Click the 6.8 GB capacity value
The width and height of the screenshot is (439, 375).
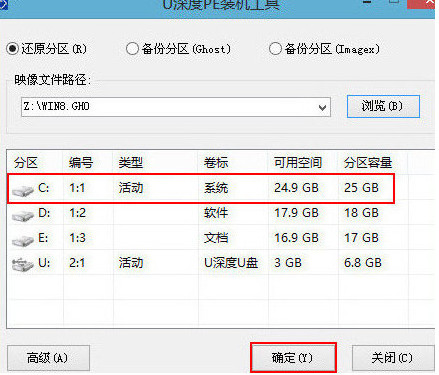[363, 263]
